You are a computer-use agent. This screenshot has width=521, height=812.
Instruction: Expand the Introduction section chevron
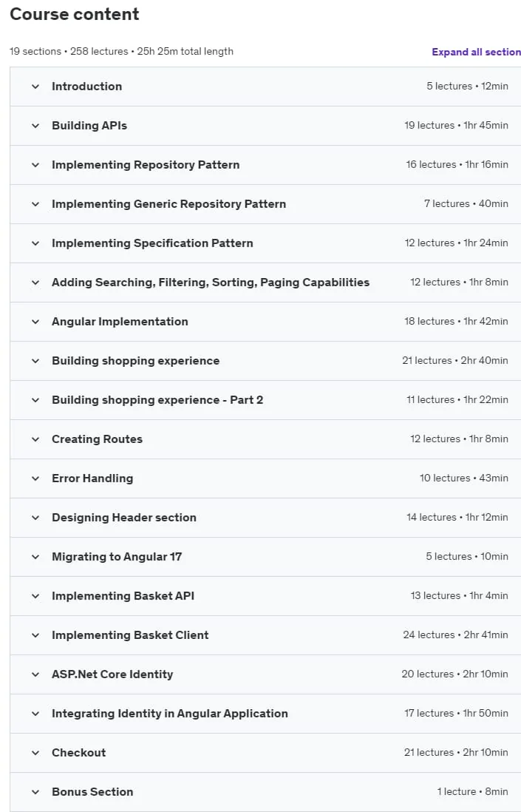[x=35, y=87]
